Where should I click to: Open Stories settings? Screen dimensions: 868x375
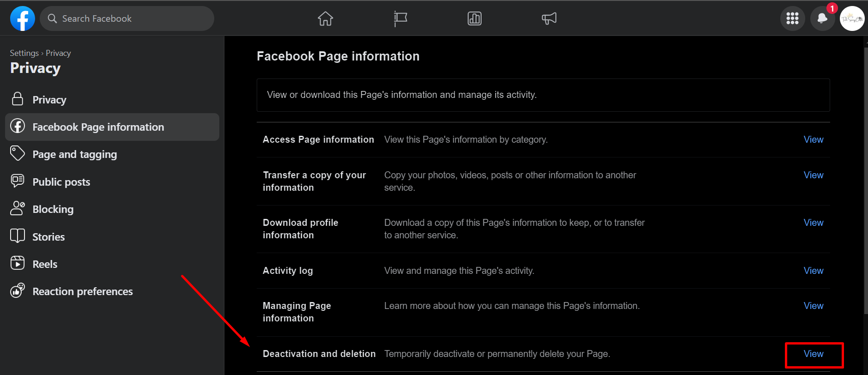pyautogui.click(x=112, y=237)
